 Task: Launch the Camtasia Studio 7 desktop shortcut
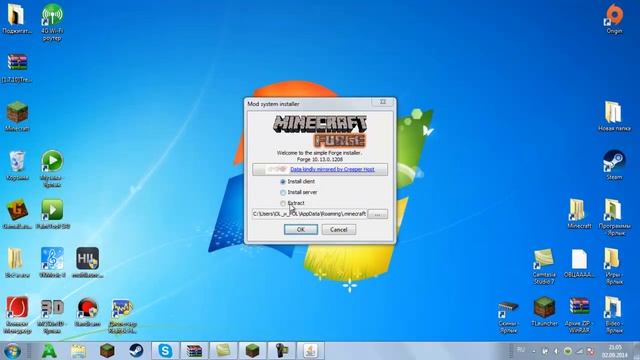tap(544, 267)
